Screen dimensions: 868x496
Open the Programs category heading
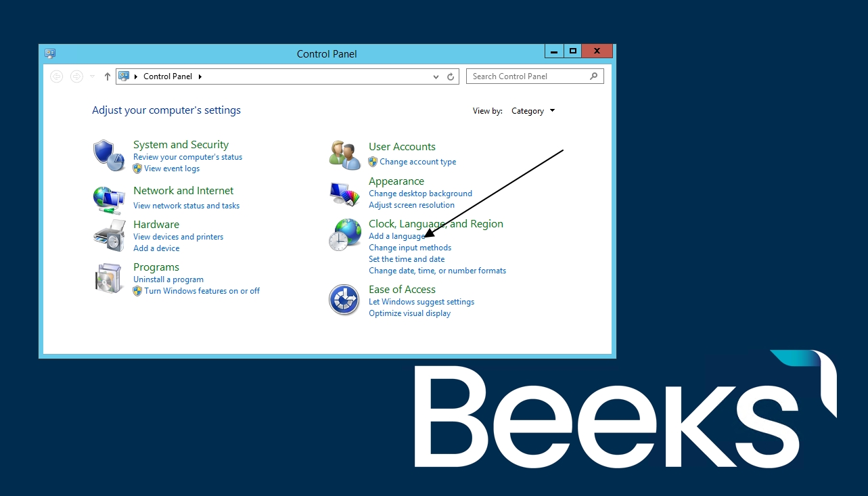point(156,267)
